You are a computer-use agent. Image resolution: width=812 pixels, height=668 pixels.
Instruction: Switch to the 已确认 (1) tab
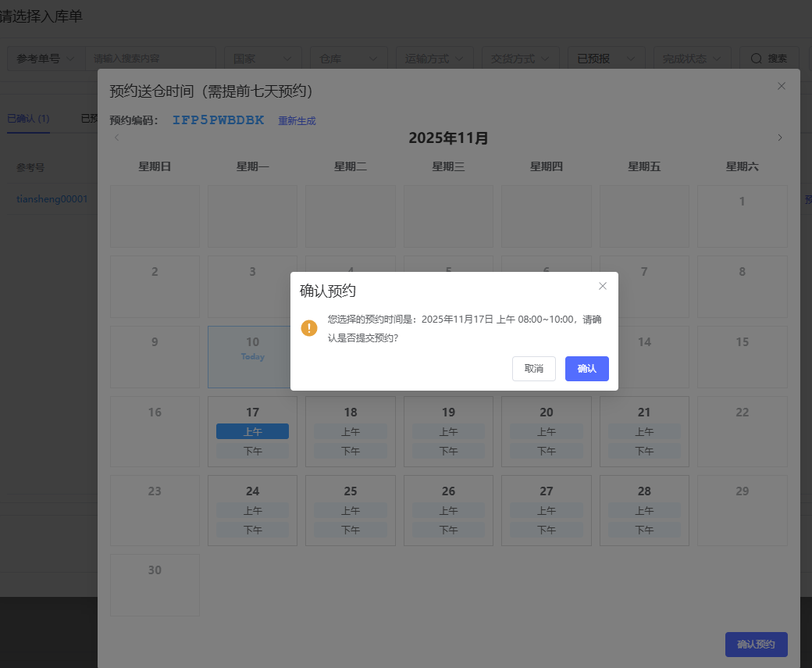(28, 119)
